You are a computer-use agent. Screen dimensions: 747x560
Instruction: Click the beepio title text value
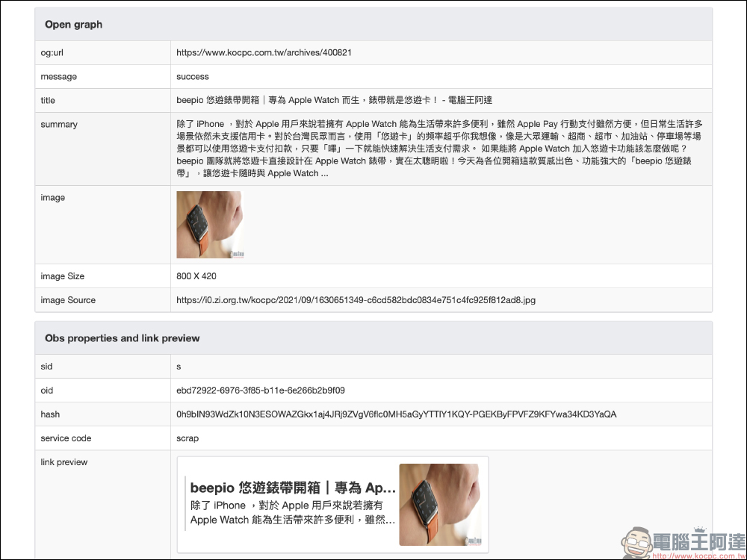(334, 100)
